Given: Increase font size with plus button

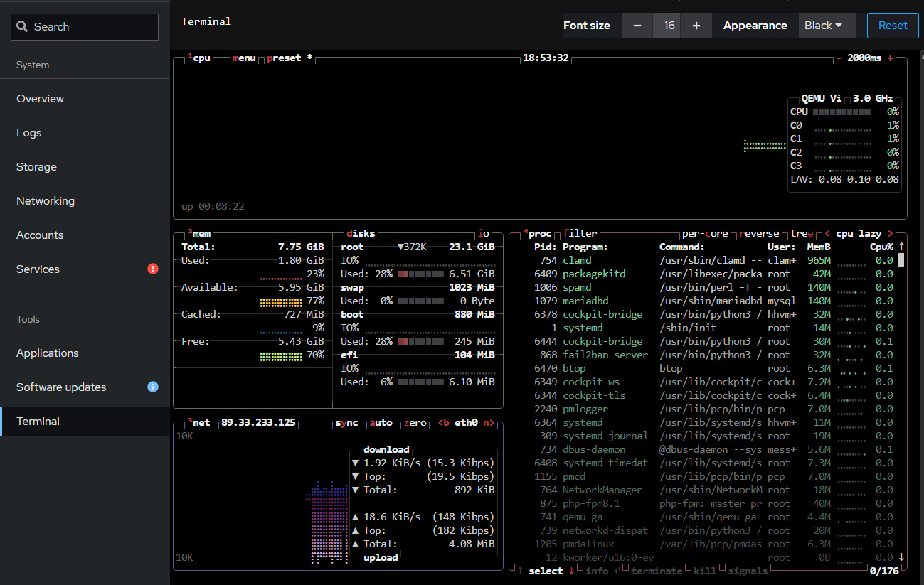Looking at the screenshot, I should (696, 26).
